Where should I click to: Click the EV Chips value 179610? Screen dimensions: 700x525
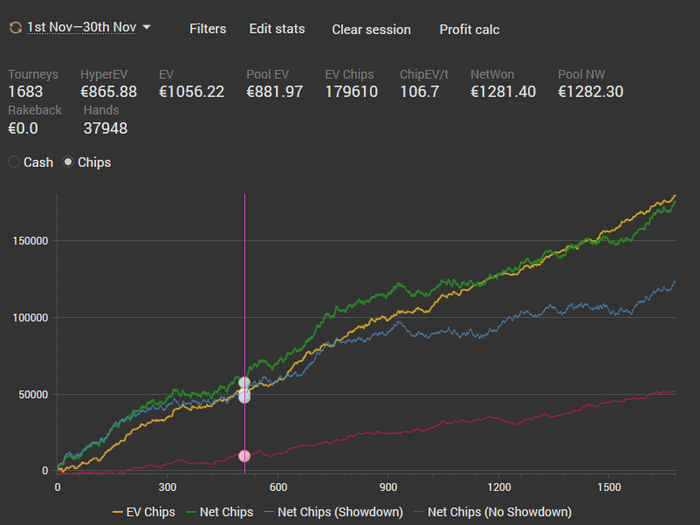click(x=351, y=92)
